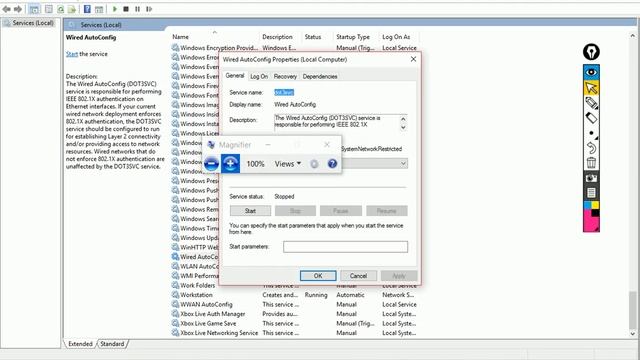Open the Magnifier Views dropdown

coord(288,164)
